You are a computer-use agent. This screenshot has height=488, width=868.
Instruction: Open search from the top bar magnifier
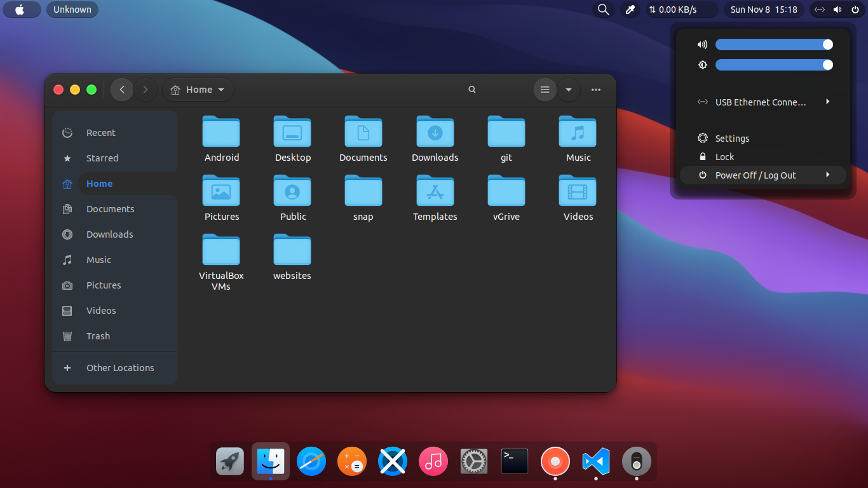point(604,10)
